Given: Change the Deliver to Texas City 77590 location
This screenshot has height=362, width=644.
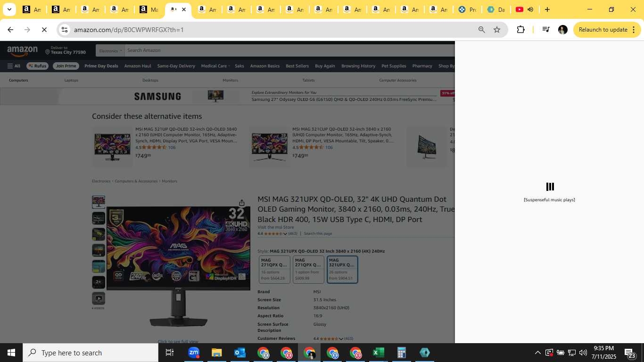Looking at the screenshot, I should [66, 50].
